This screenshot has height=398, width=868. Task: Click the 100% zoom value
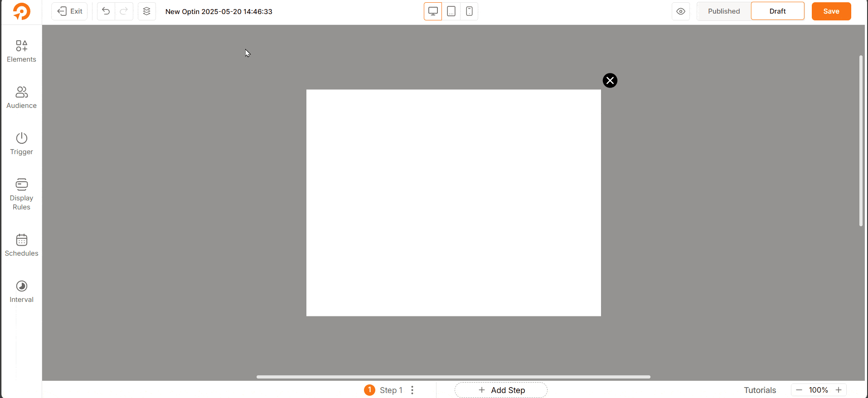tap(818, 390)
